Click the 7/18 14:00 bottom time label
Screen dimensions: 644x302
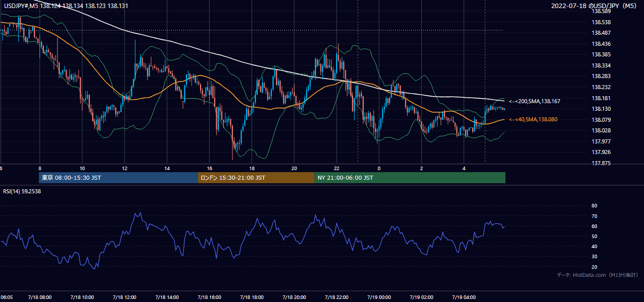coord(167,297)
